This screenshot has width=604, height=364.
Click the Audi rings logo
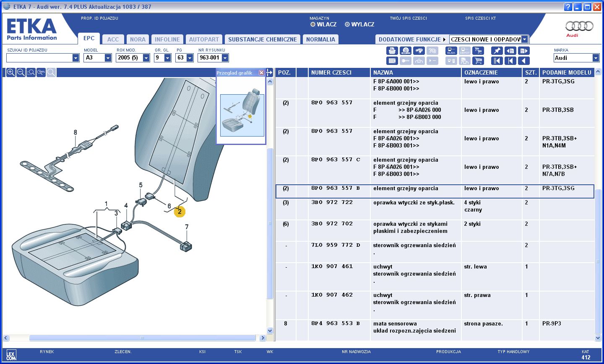pos(579,26)
